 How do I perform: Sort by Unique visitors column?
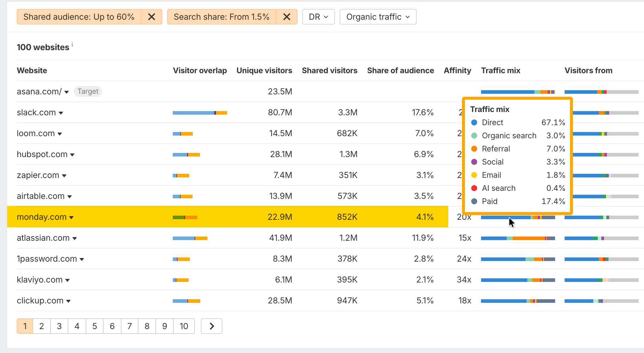pos(264,70)
